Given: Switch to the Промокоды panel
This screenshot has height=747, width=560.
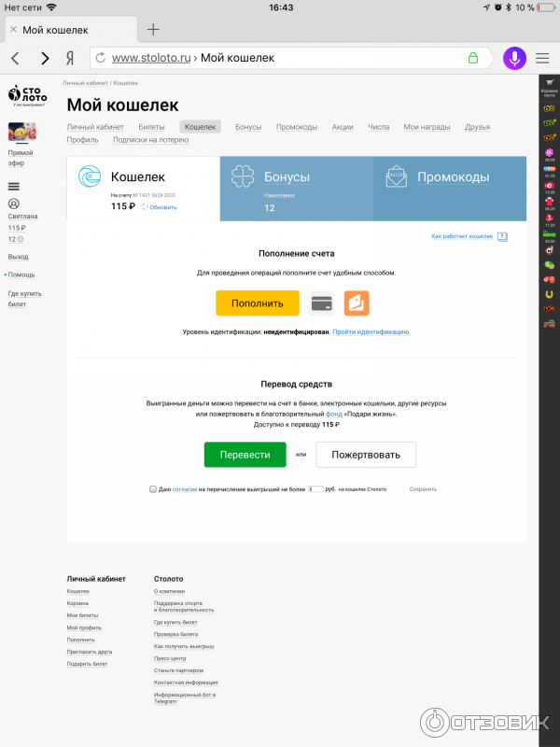Looking at the screenshot, I should 449,190.
